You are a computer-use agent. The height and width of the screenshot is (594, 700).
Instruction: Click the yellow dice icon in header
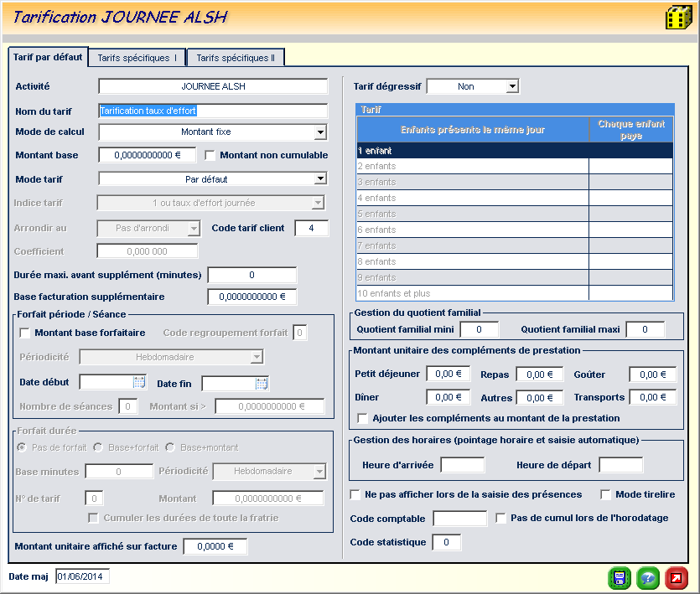coord(677,18)
